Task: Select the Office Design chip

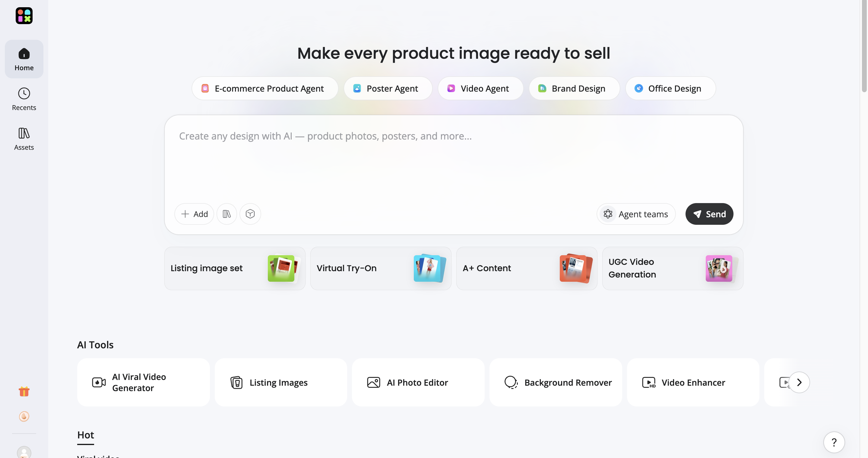Action: coord(670,88)
